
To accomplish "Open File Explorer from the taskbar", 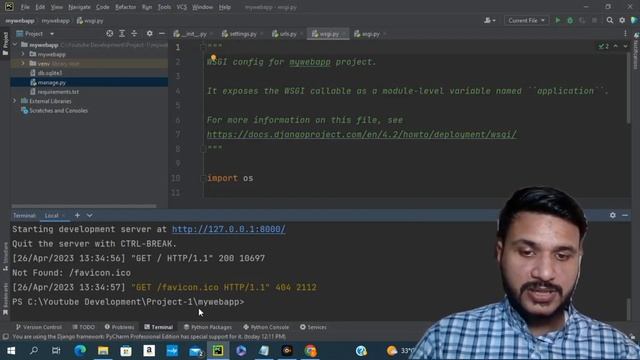I will tap(103, 351).
